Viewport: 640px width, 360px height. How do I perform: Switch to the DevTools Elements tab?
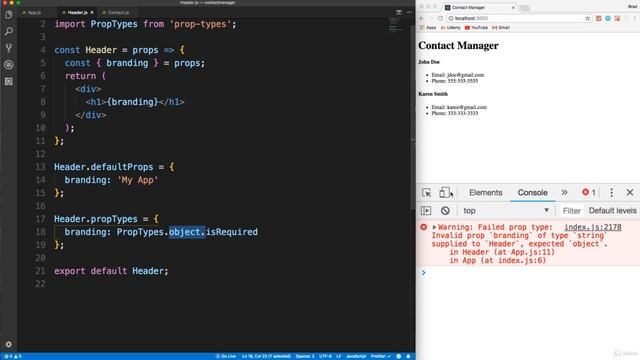pos(485,193)
